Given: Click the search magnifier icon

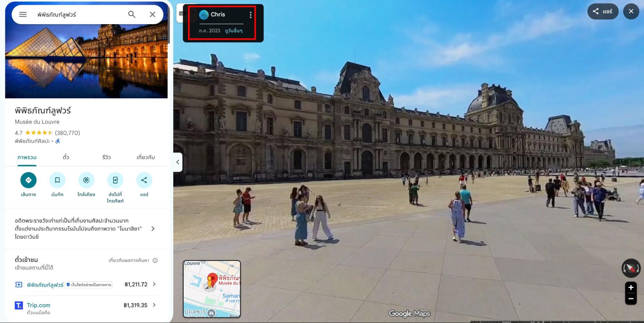Looking at the screenshot, I should pos(132,14).
